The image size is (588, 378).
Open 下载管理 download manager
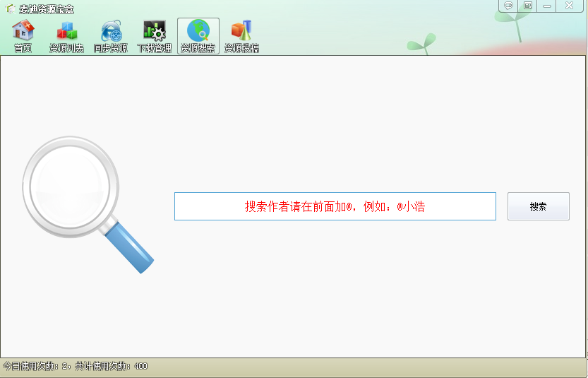pyautogui.click(x=155, y=37)
